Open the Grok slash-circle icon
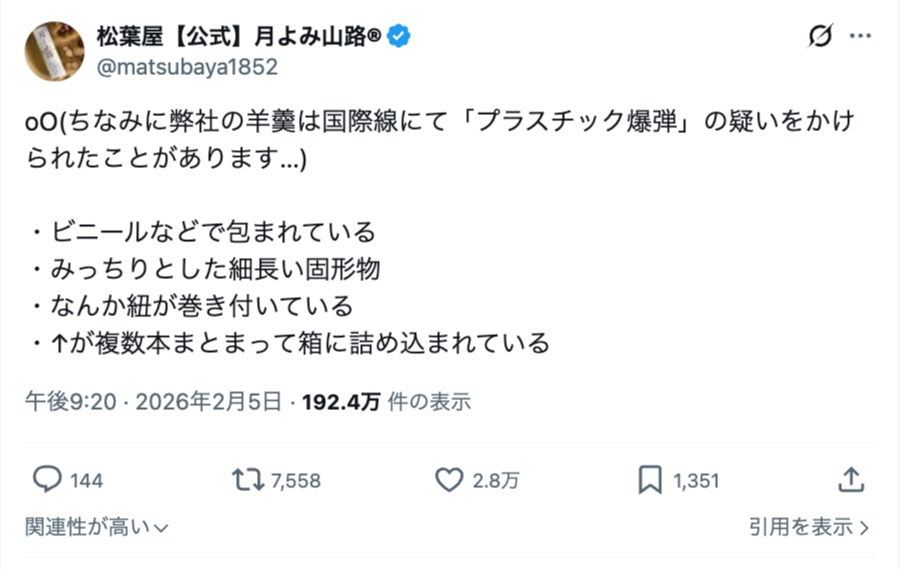This screenshot has height=569, width=900. pos(819,37)
